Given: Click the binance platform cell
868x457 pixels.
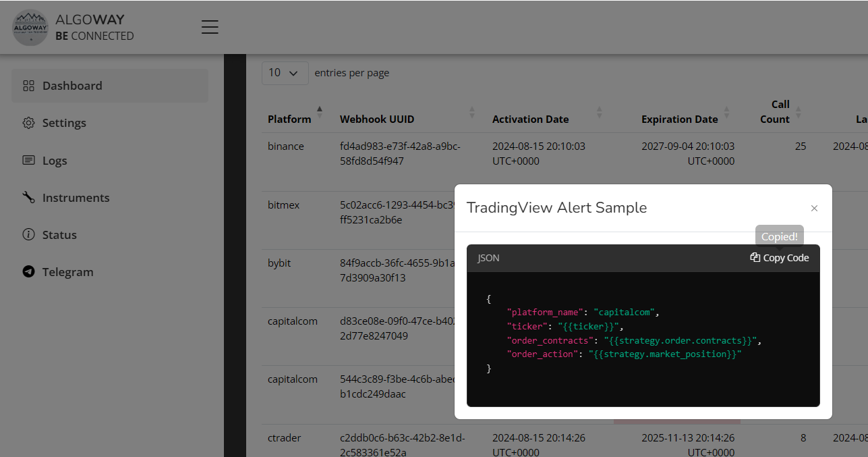Looking at the screenshot, I should point(286,146).
